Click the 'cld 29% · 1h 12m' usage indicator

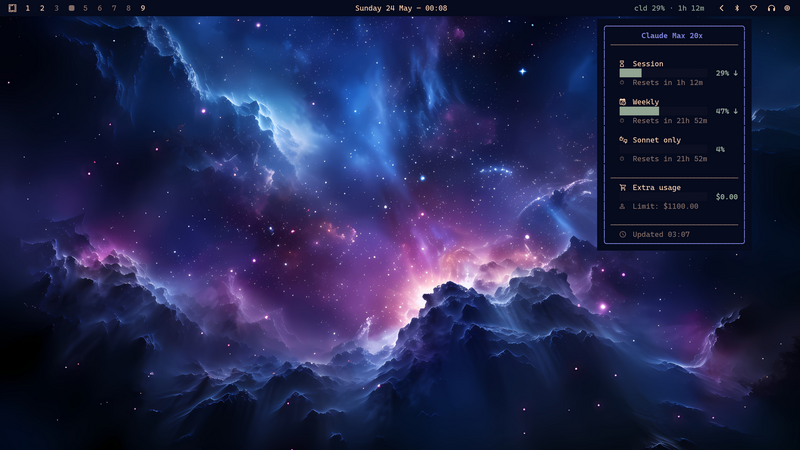coord(669,8)
